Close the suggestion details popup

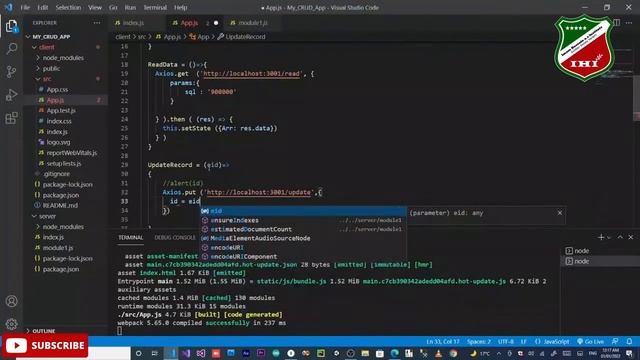(560, 213)
